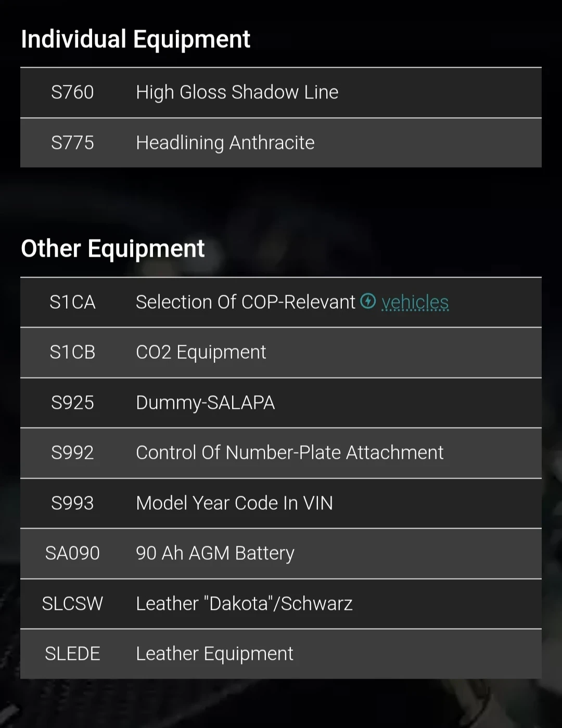The image size is (562, 728).
Task: Select the S1CB option code
Action: [72, 353]
